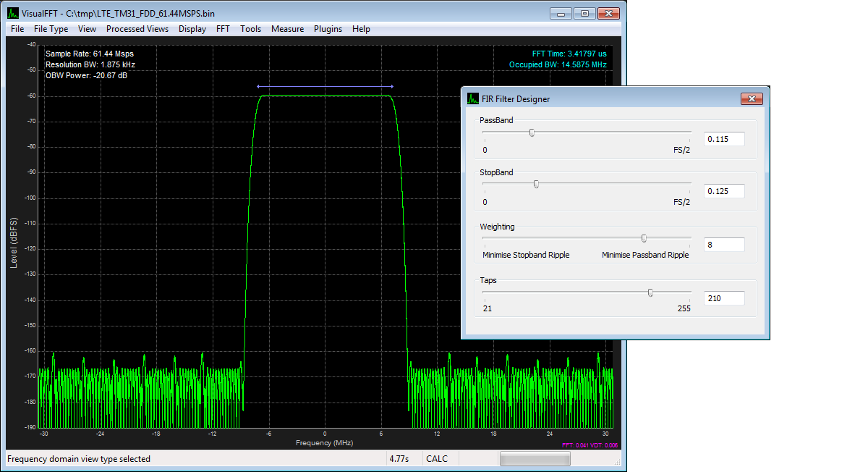Image resolution: width=868 pixels, height=472 pixels.
Task: Close the FIR Filter Designer dialog
Action: [x=752, y=98]
